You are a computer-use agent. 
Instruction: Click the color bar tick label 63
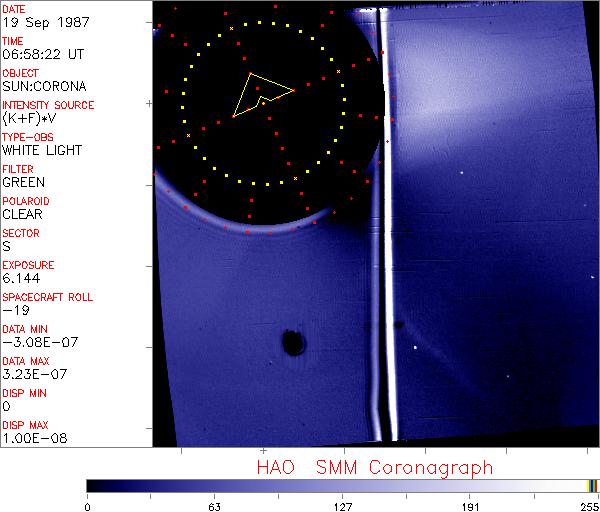[214, 506]
